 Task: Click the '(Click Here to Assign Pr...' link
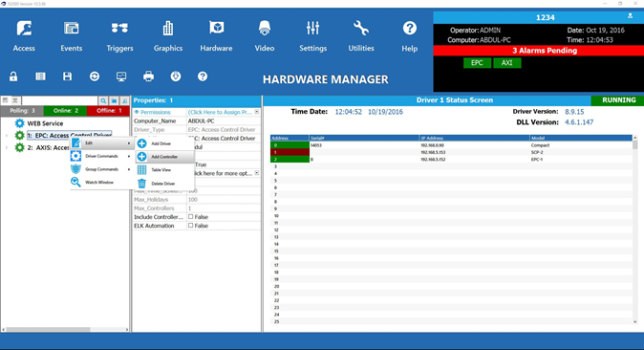[220, 112]
